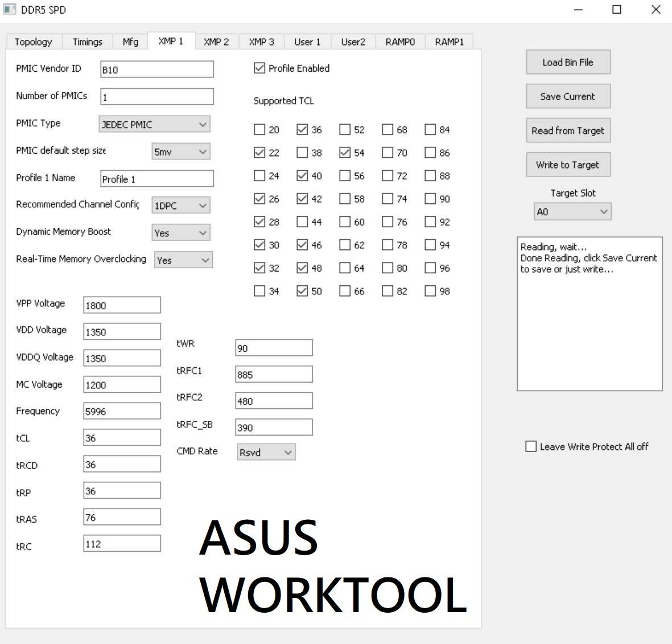Open the Target Slot A0 dropdown
672x644 pixels.
tap(572, 212)
